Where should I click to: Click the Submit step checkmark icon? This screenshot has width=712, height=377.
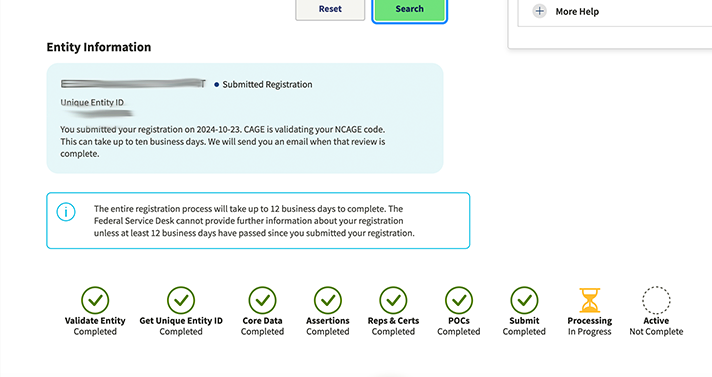click(x=524, y=300)
